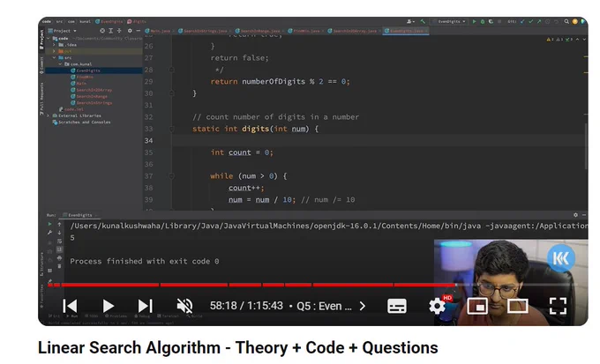The width and height of the screenshot is (600, 364).
Task: Collapse all nodes in the Project panel
Action: [x=119, y=31]
